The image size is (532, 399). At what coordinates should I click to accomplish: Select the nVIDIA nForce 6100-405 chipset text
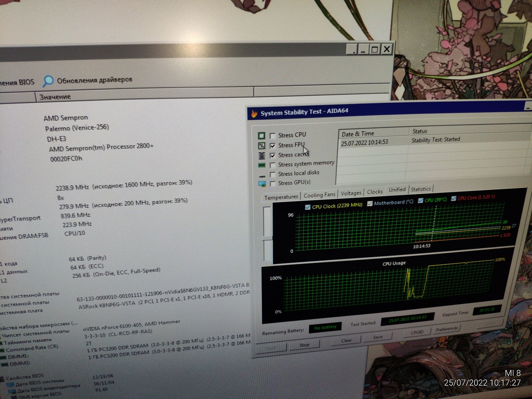tap(132, 326)
